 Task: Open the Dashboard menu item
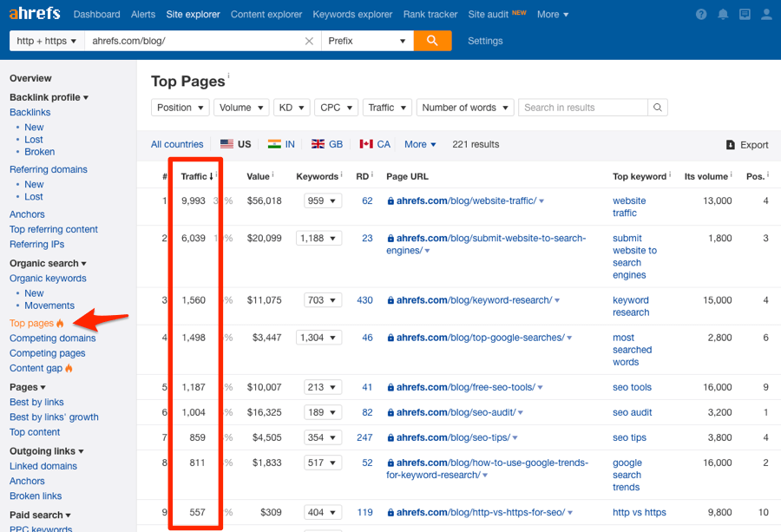click(96, 15)
